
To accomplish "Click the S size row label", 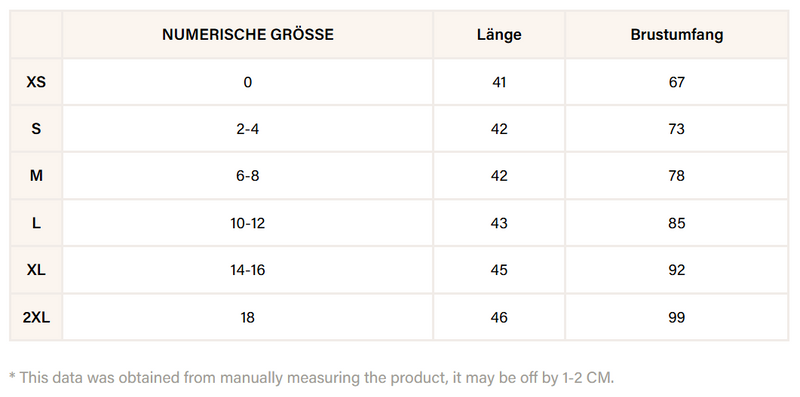I will click(x=36, y=129).
